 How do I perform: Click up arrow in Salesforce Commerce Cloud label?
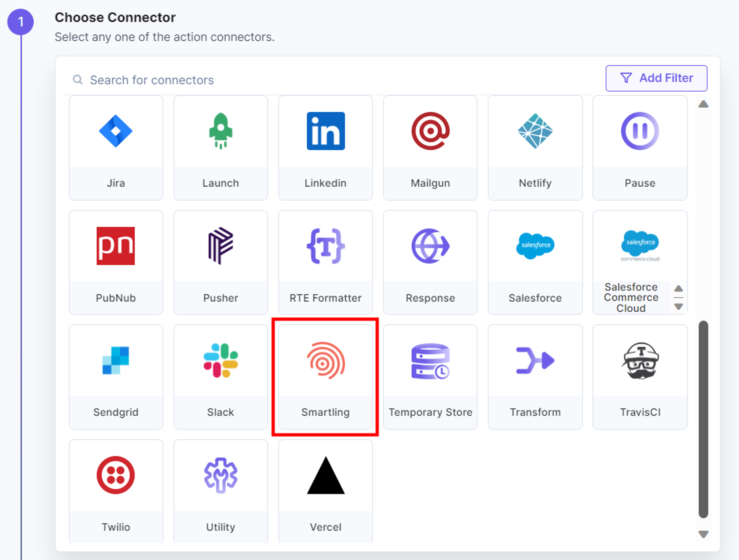(678, 289)
